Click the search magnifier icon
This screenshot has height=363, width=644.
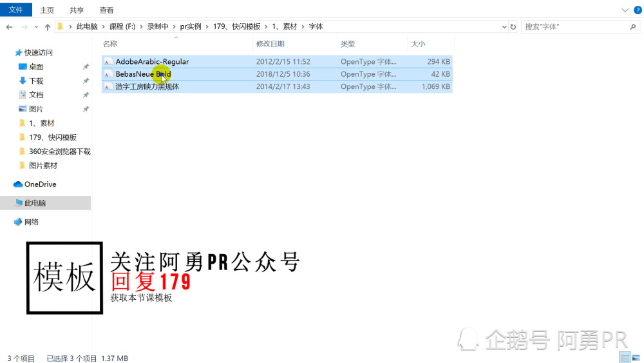tap(633, 27)
